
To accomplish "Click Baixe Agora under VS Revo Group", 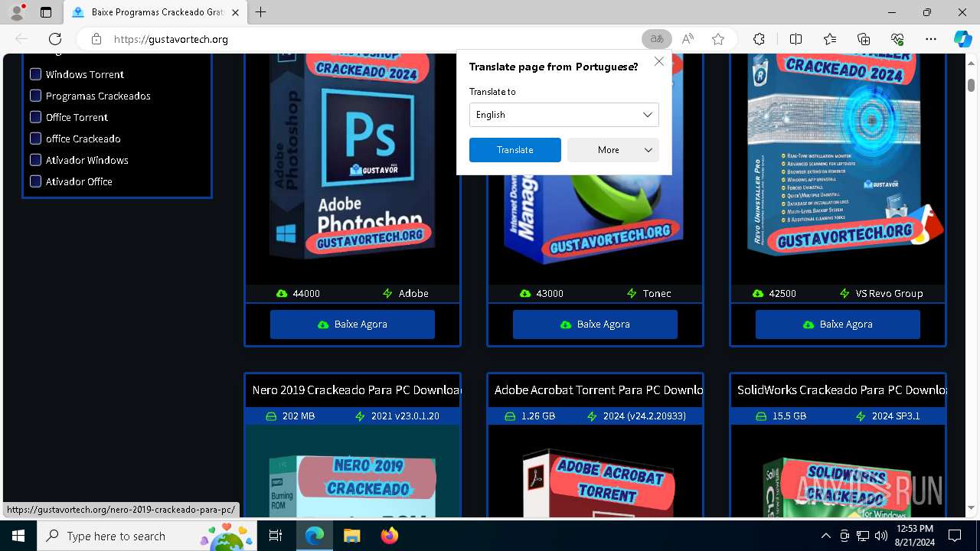I will (838, 324).
